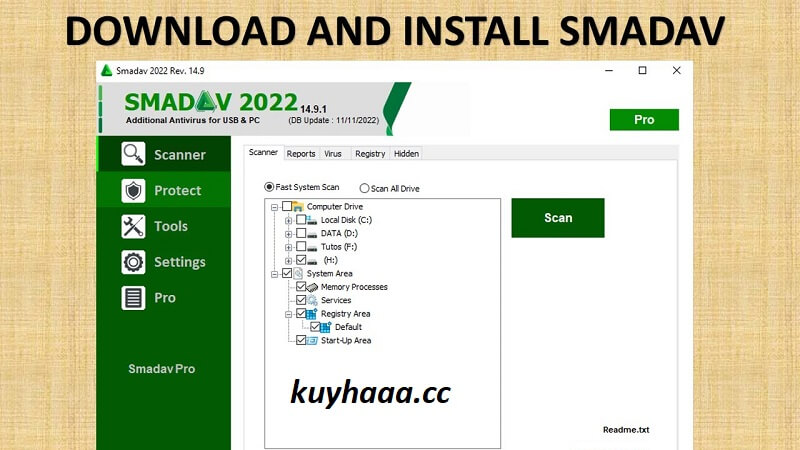Switch to the Registry tab
Image resolution: width=800 pixels, height=450 pixels.
[x=370, y=154]
